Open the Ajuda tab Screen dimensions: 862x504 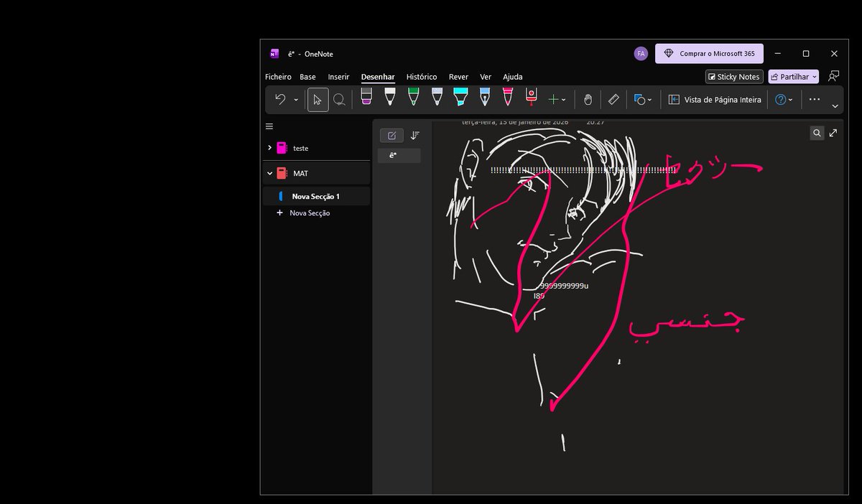point(513,77)
